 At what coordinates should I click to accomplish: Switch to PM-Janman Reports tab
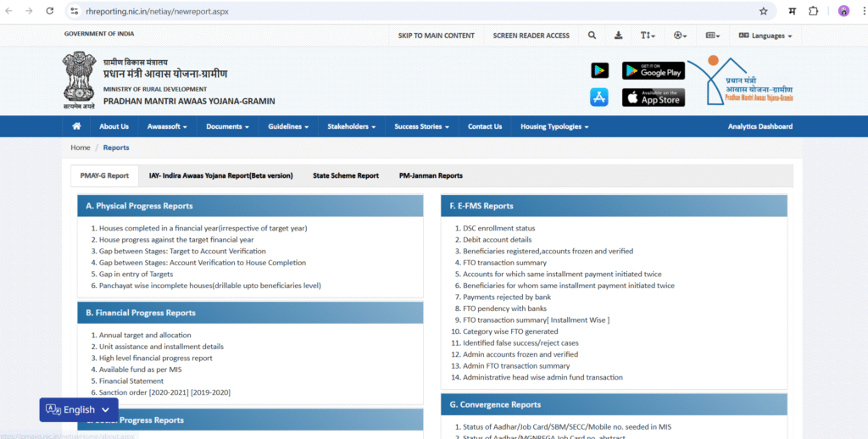[x=431, y=175]
